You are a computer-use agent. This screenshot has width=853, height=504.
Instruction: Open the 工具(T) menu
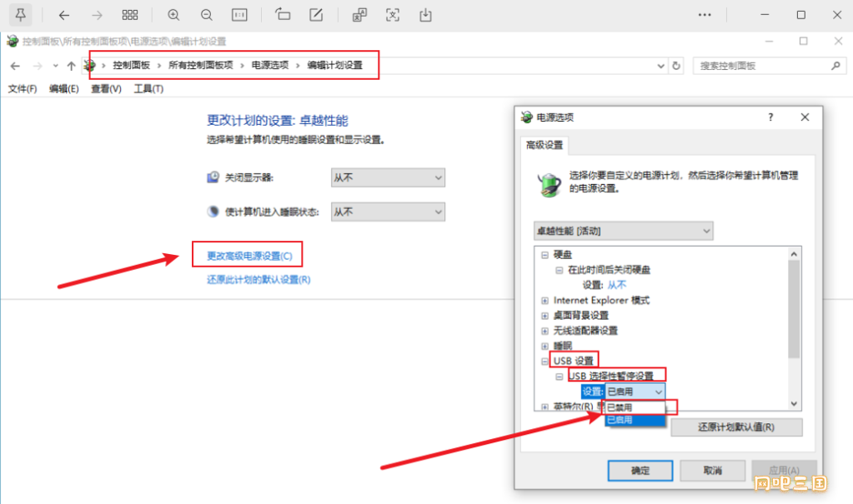click(x=148, y=88)
